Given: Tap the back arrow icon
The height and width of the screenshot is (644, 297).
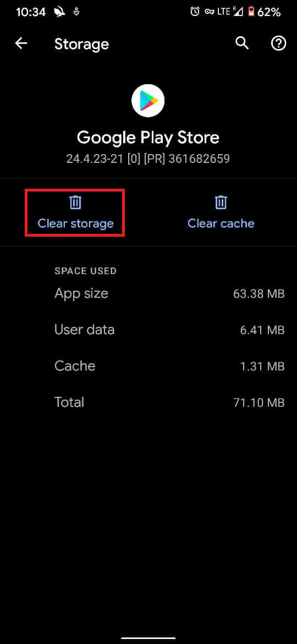Looking at the screenshot, I should 21,43.
